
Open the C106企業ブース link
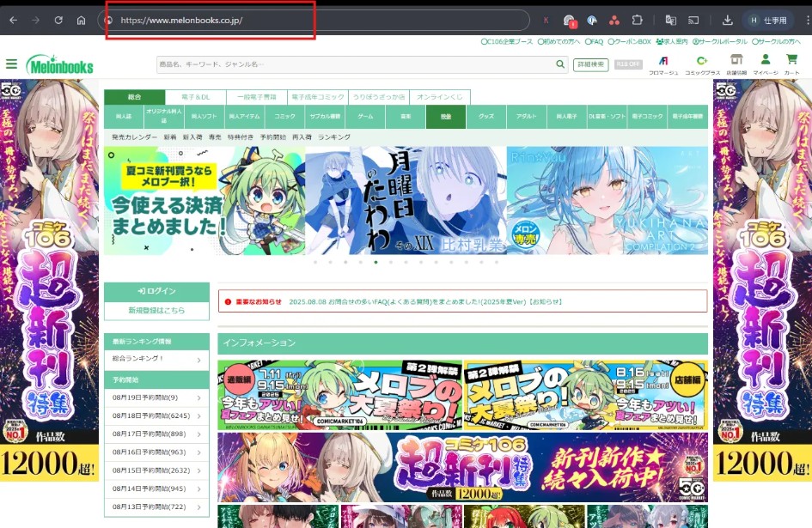pos(506,41)
